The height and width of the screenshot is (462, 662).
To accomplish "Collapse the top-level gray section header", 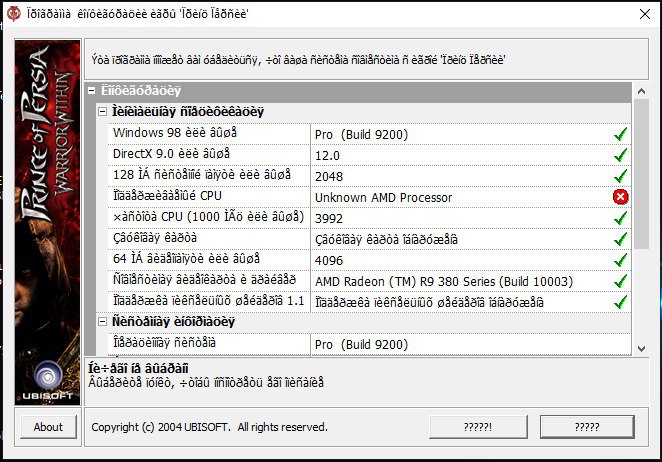I will click(x=91, y=90).
